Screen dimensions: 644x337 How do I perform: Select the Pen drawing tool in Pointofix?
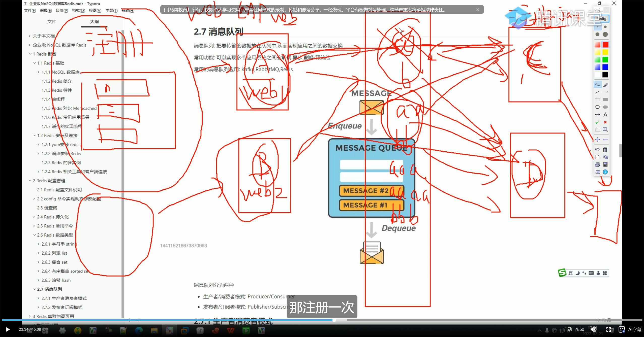click(597, 85)
